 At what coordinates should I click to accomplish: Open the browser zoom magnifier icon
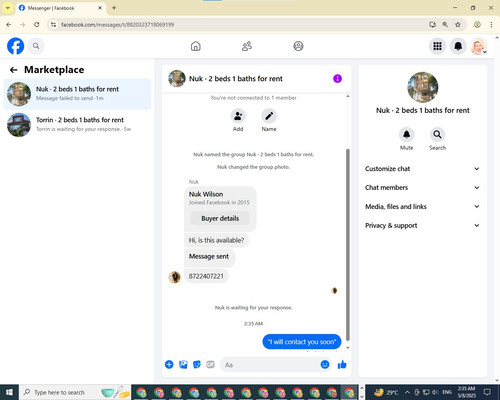click(445, 25)
